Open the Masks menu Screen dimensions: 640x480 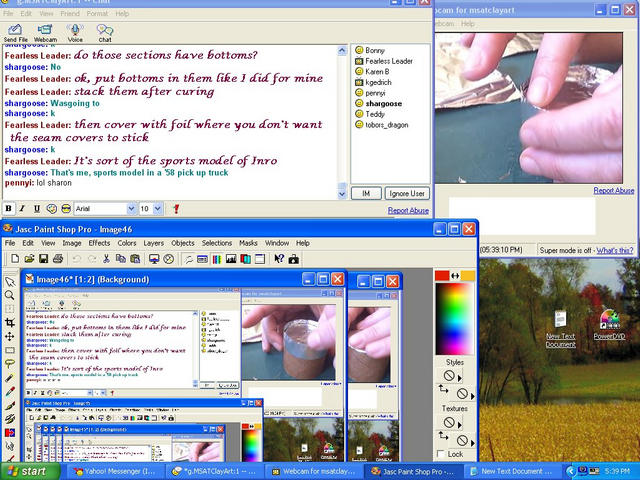click(x=248, y=243)
